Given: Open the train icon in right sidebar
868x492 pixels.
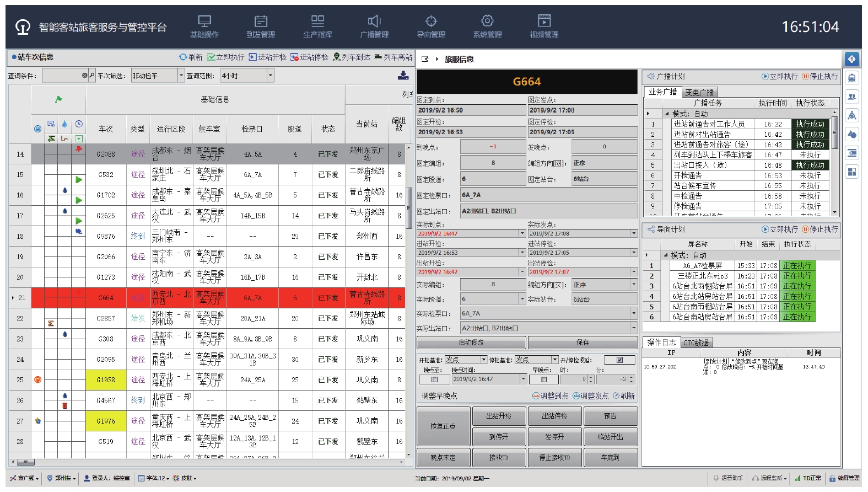Looking at the screenshot, I should pyautogui.click(x=852, y=78).
